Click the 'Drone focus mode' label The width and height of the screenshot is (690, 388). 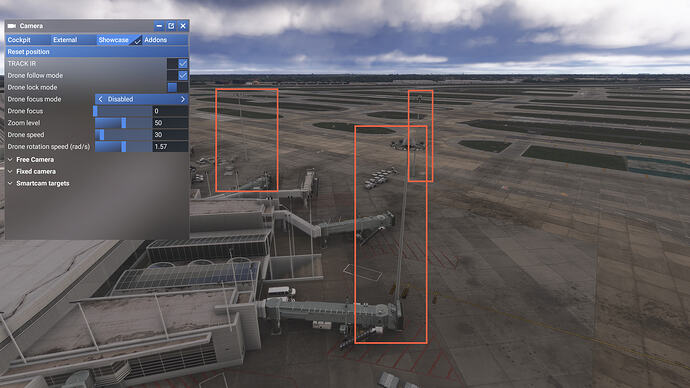34,99
